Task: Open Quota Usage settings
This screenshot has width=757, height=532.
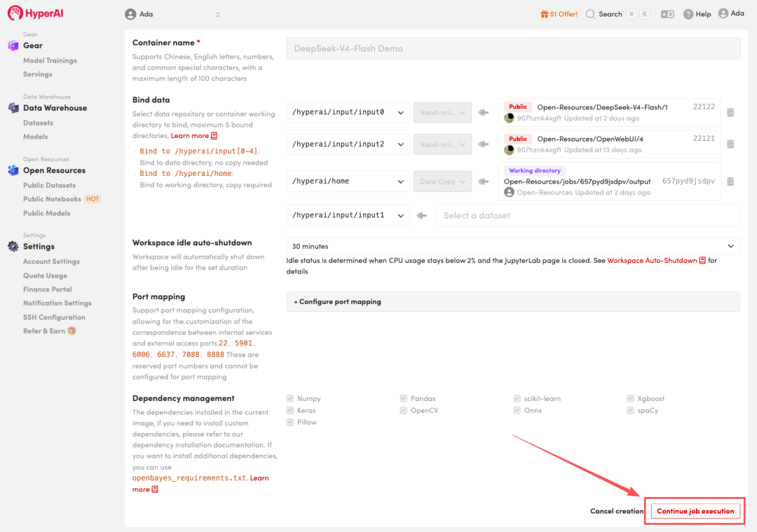Action: click(x=45, y=275)
